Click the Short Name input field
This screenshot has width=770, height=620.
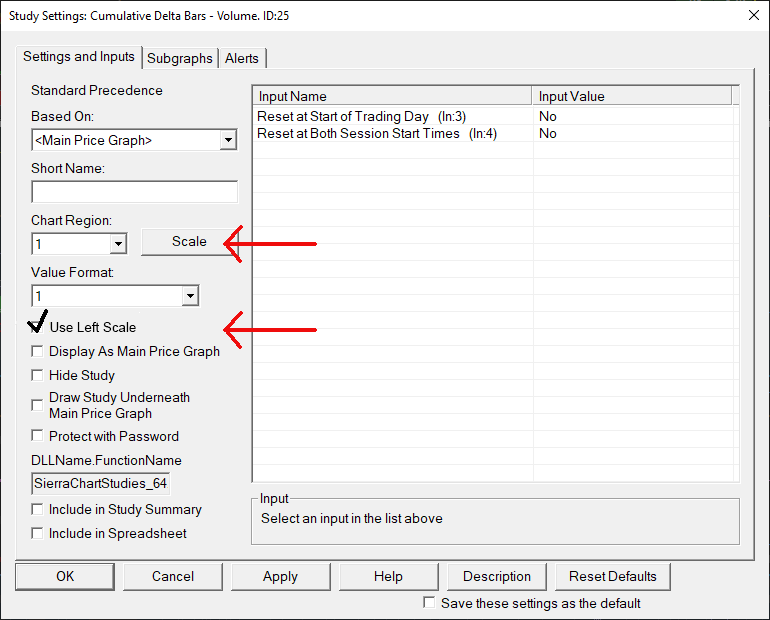click(134, 192)
